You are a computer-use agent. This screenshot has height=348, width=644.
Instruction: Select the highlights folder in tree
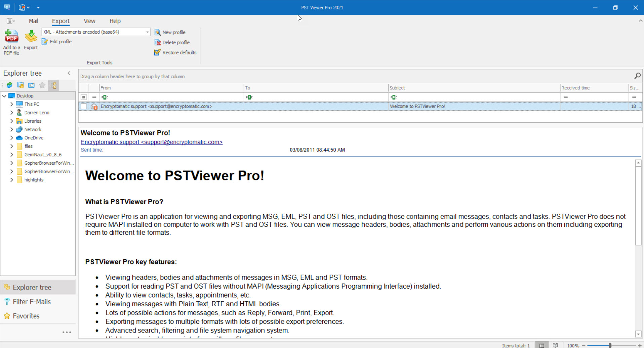pyautogui.click(x=34, y=180)
